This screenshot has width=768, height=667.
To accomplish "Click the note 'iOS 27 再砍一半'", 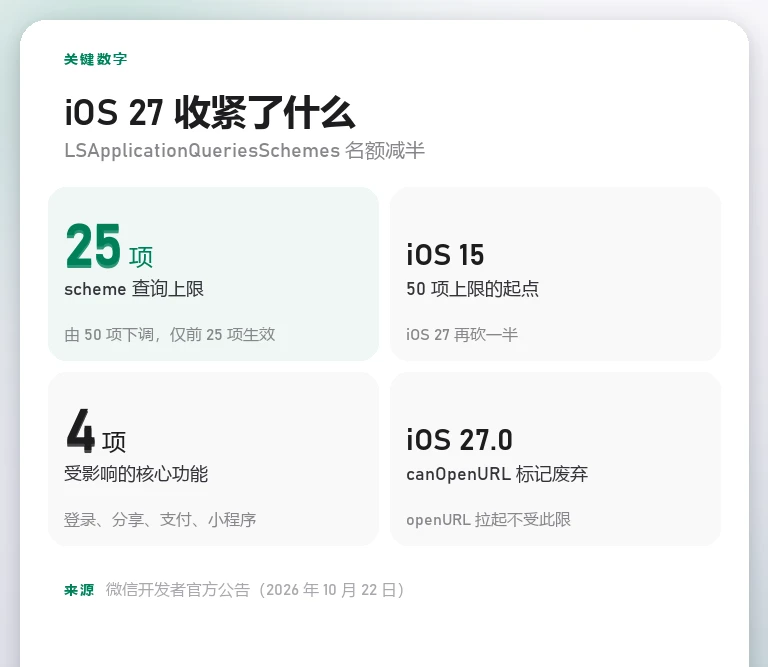I will point(461,334).
